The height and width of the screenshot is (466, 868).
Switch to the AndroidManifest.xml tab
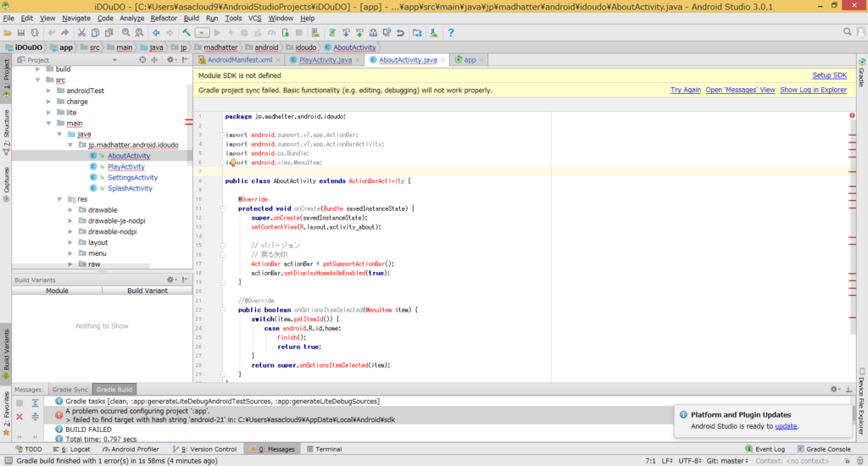(239, 60)
